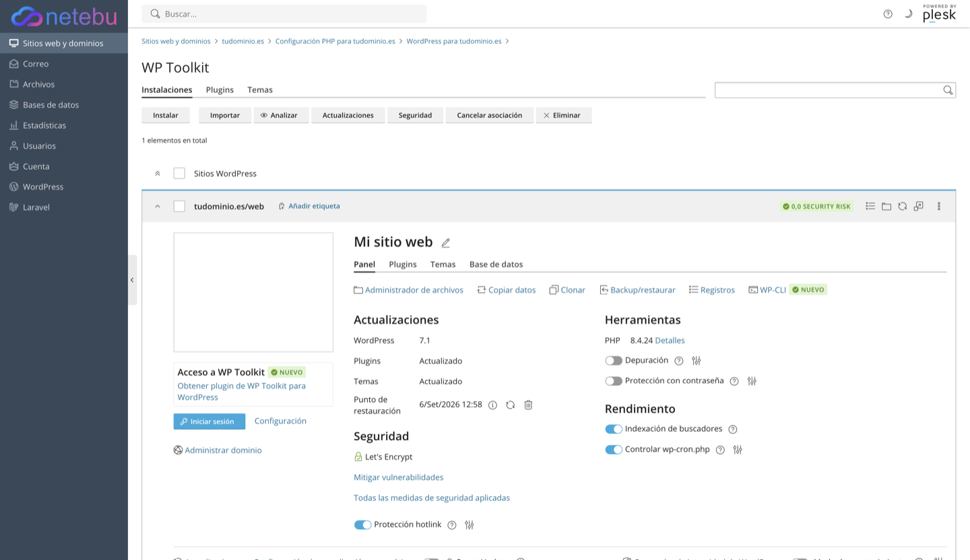The width and height of the screenshot is (970, 560).
Task: Refresh the restore point
Action: [x=511, y=405]
